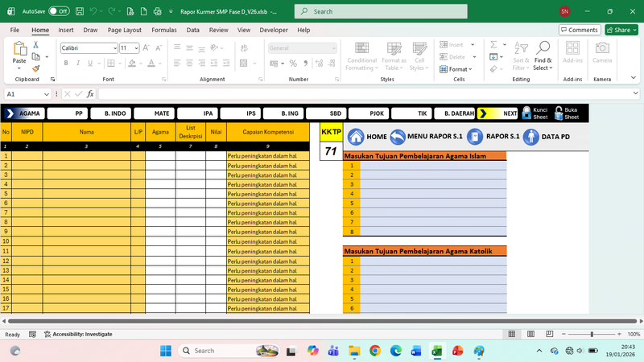Open MENU RAPOR S.1 back arrow icon
Screen dimensions: 644x362
[398, 137]
